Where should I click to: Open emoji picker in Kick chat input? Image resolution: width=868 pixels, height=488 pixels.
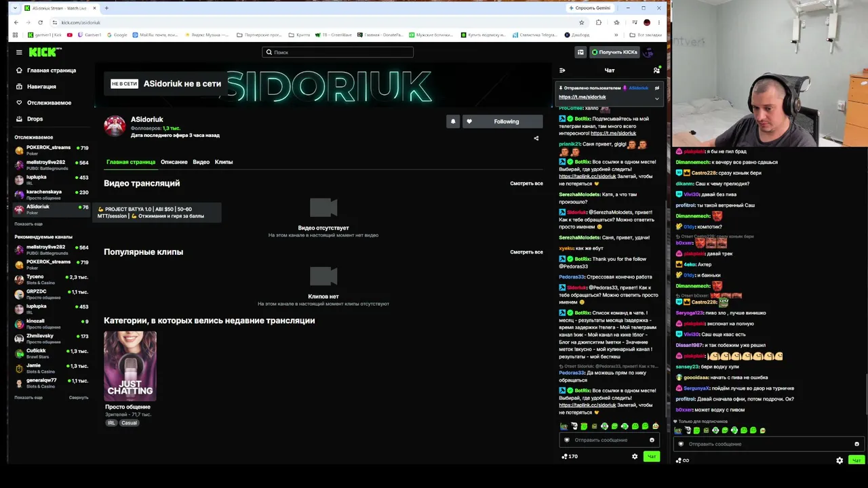652,440
